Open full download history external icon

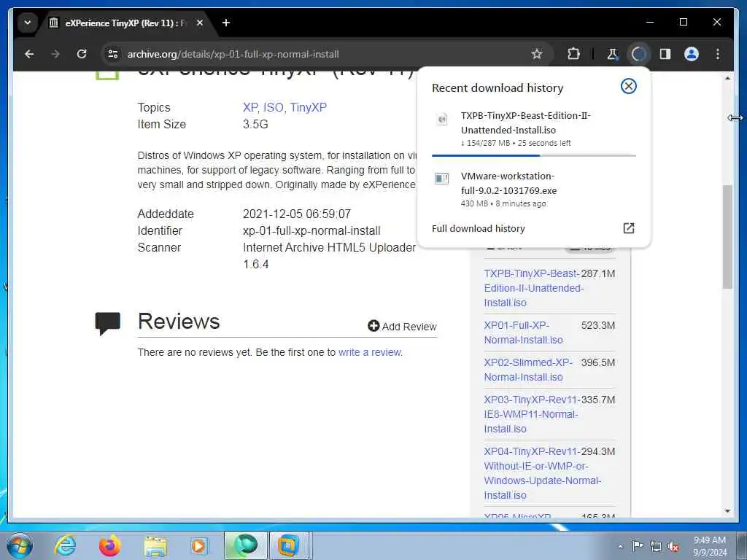[x=628, y=228]
